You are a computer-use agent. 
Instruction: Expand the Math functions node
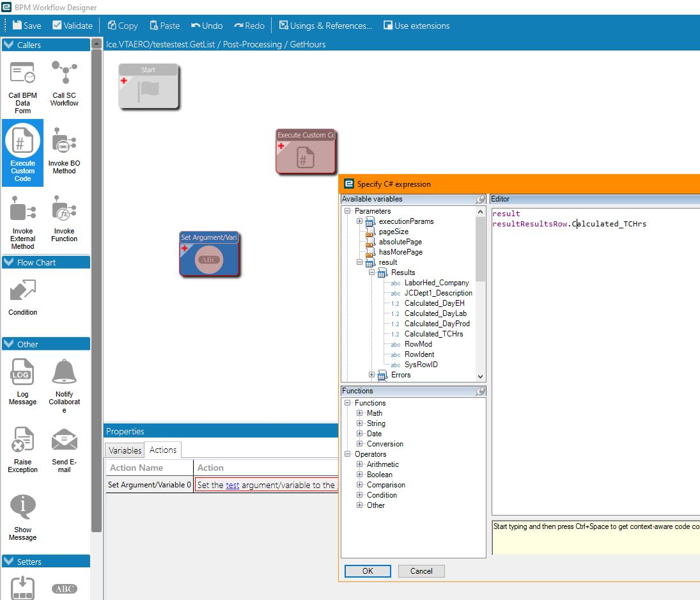(x=359, y=413)
